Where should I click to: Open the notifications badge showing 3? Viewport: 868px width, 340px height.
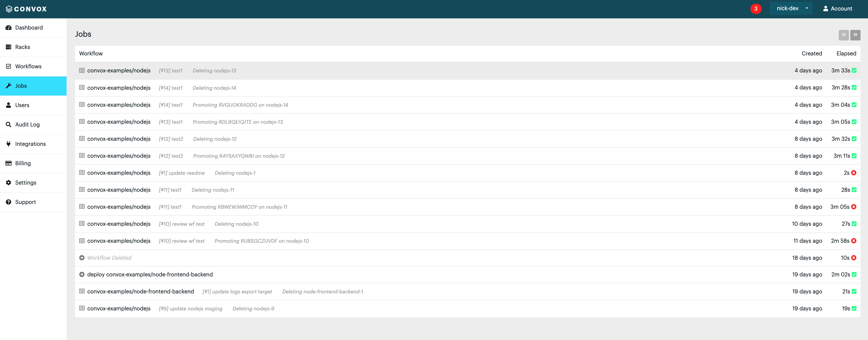756,9
